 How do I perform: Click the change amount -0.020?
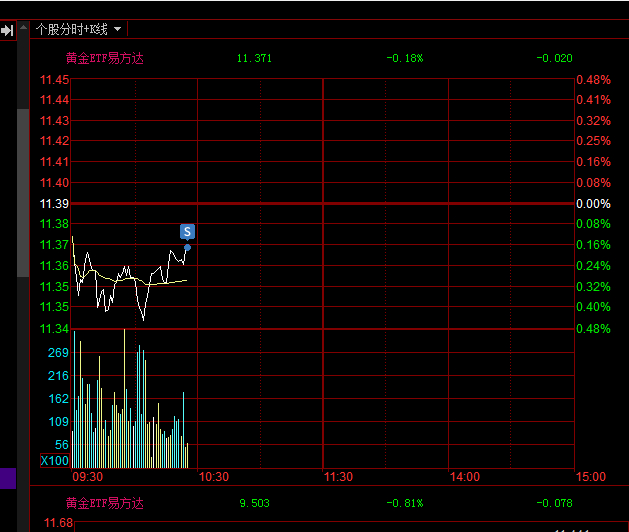[x=554, y=59]
